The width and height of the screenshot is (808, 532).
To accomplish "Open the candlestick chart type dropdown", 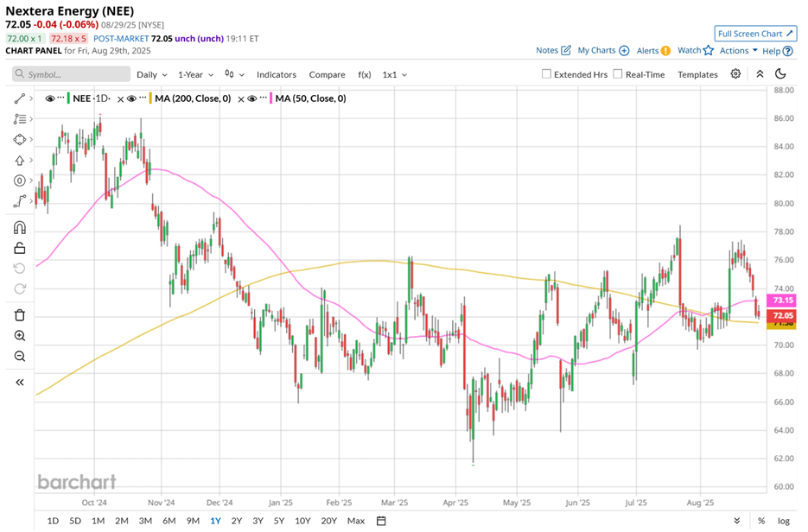I will coord(234,74).
